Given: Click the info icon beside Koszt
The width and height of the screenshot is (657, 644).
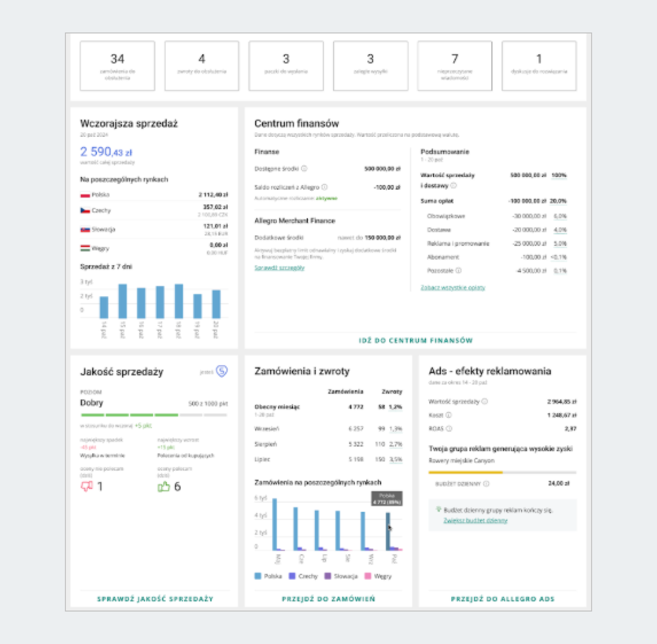Looking at the screenshot, I should [x=448, y=415].
